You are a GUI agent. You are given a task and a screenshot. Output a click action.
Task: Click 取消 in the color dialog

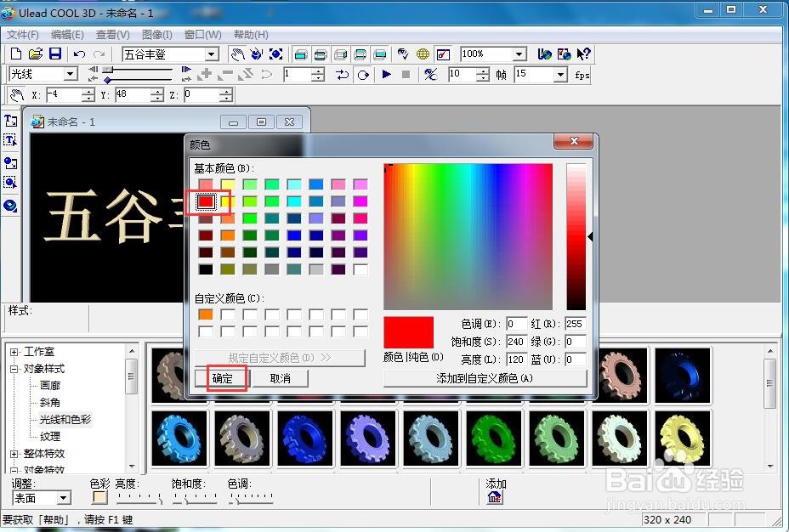[x=281, y=378]
